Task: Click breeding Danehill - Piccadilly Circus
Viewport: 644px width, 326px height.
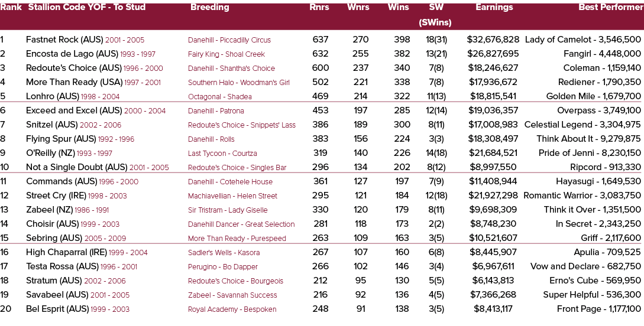Action: click(229, 40)
